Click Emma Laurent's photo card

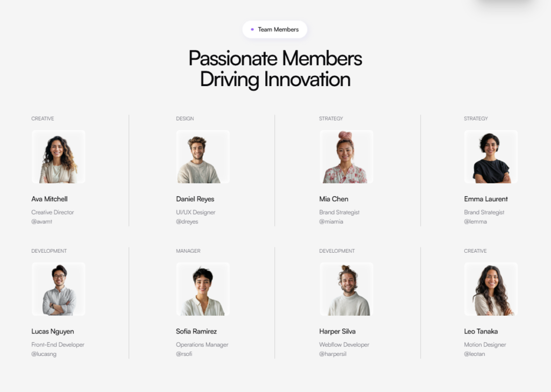click(491, 156)
